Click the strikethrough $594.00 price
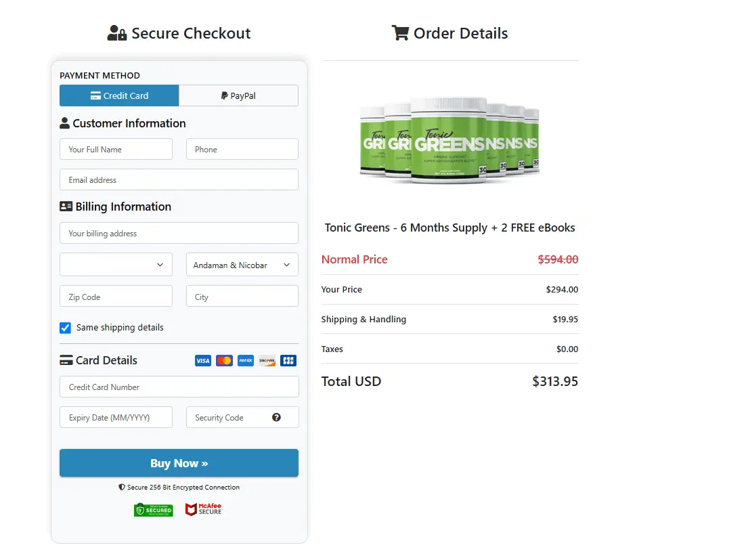This screenshot has width=748, height=560. pos(556,259)
